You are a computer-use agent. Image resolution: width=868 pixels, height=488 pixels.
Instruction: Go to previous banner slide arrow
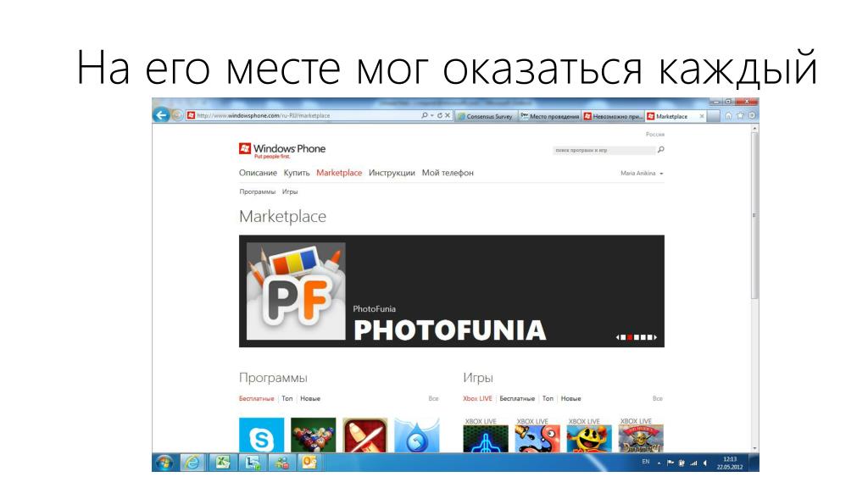point(618,337)
